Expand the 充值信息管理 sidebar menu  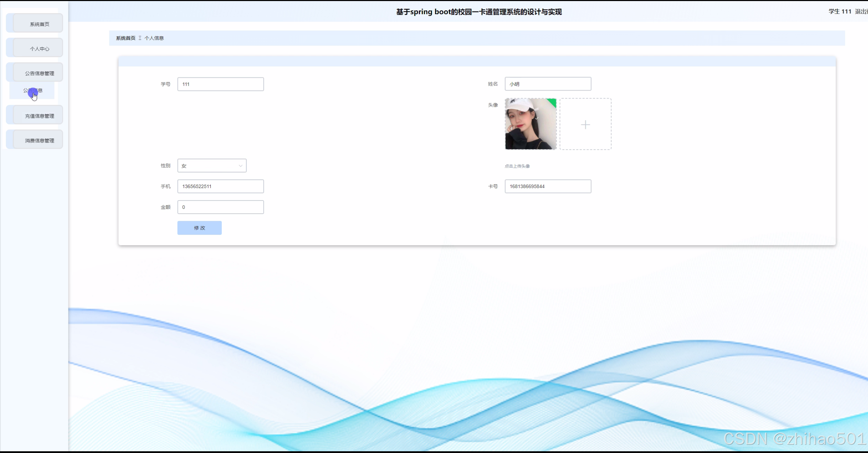pyautogui.click(x=39, y=116)
